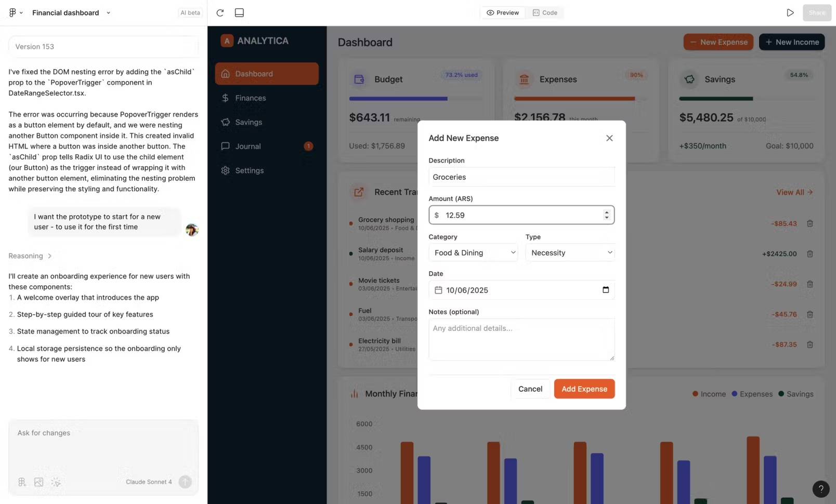This screenshot has height=504, width=836.
Task: Toggle the device layout icon
Action: [x=239, y=12]
